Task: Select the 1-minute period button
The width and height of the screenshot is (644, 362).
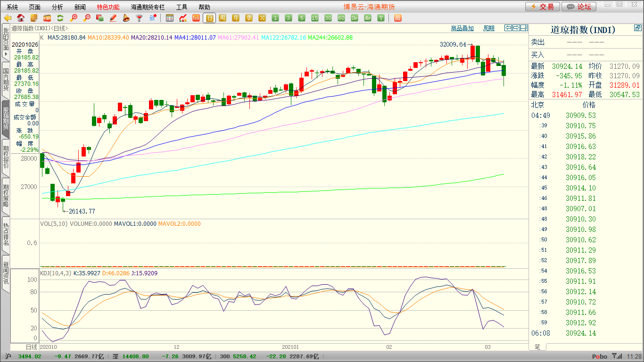Action: tap(275, 18)
